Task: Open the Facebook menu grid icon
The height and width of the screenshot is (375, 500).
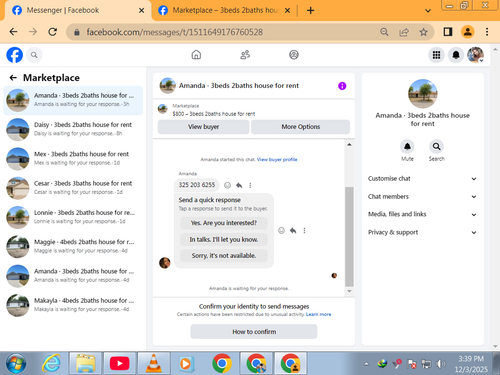Action: coord(436,55)
